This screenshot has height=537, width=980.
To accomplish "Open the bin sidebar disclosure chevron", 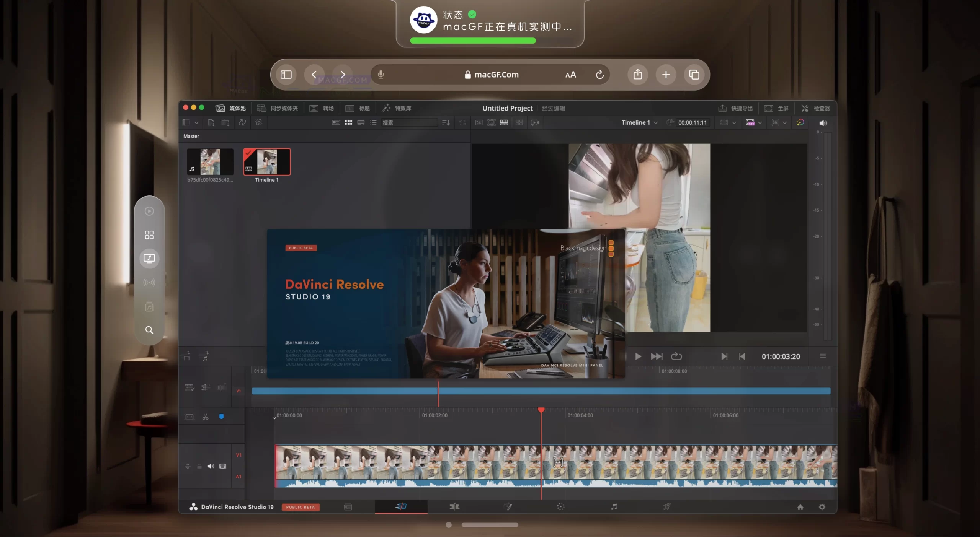I will [196, 122].
